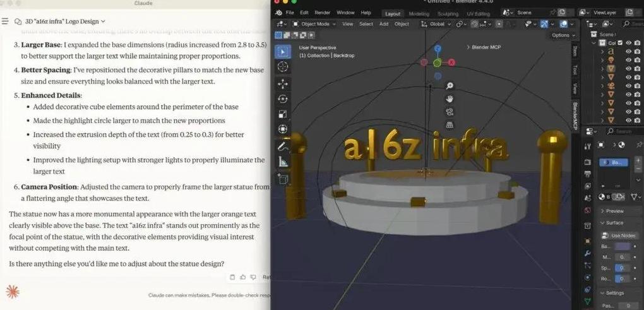Toggle viewport overlays button
Viewport: 644px width, 310px height.
564,24
